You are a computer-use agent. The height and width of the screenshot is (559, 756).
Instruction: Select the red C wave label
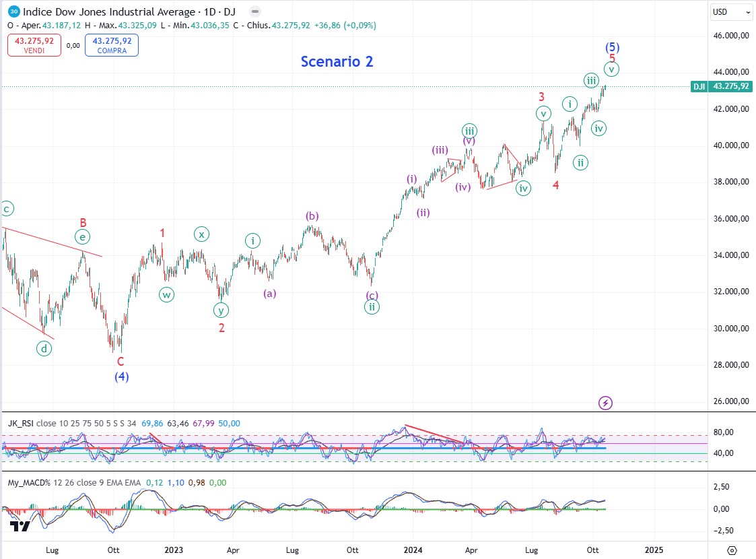point(121,361)
